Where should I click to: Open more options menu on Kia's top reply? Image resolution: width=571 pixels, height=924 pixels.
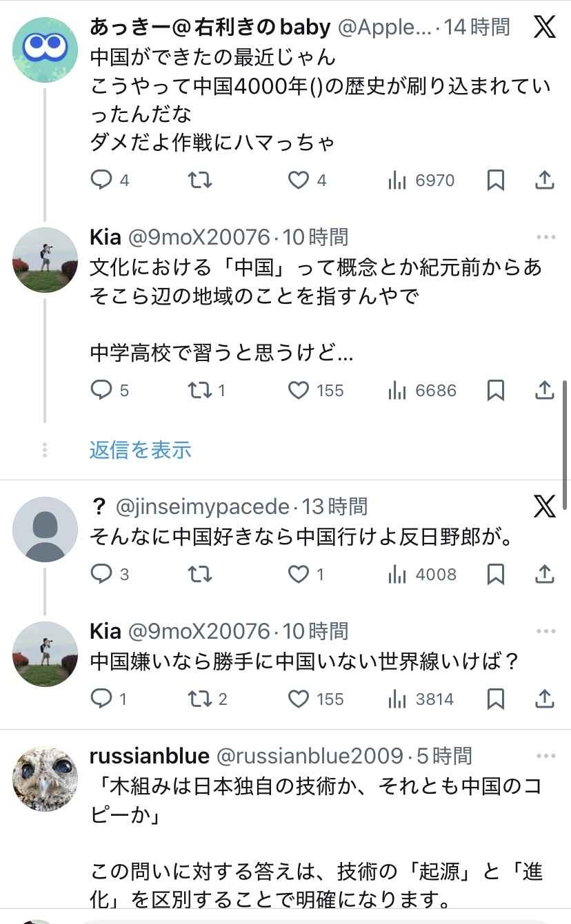tap(545, 236)
